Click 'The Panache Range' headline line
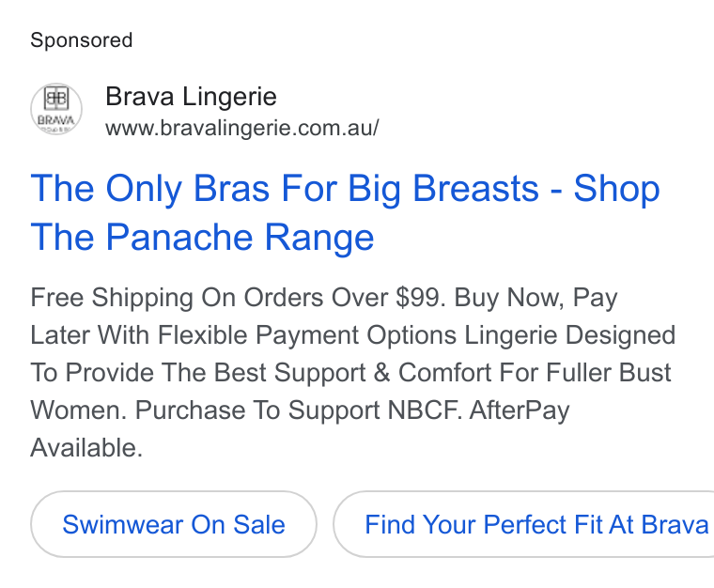Image resolution: width=714 pixels, height=588 pixels. tap(202, 238)
